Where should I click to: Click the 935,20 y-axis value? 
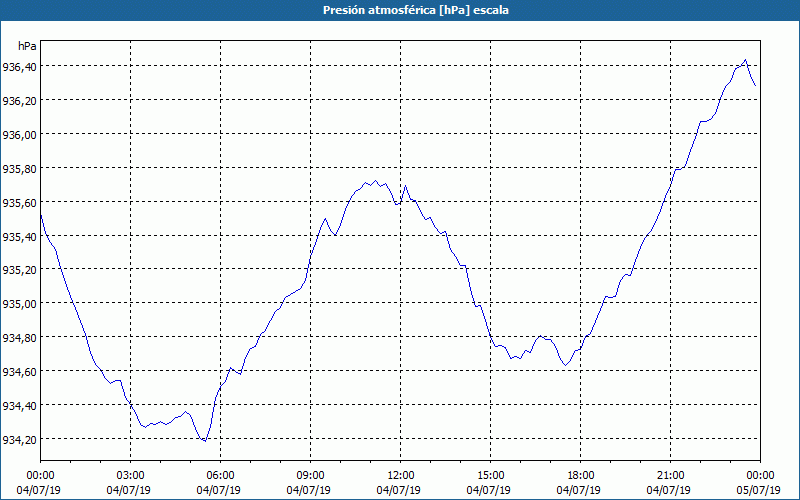(x=19, y=270)
